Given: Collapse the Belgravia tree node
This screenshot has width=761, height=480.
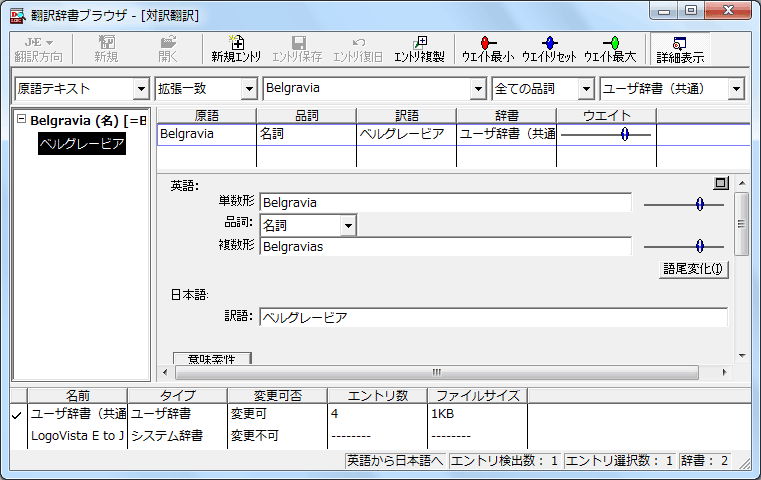Looking at the screenshot, I should pyautogui.click(x=22, y=121).
